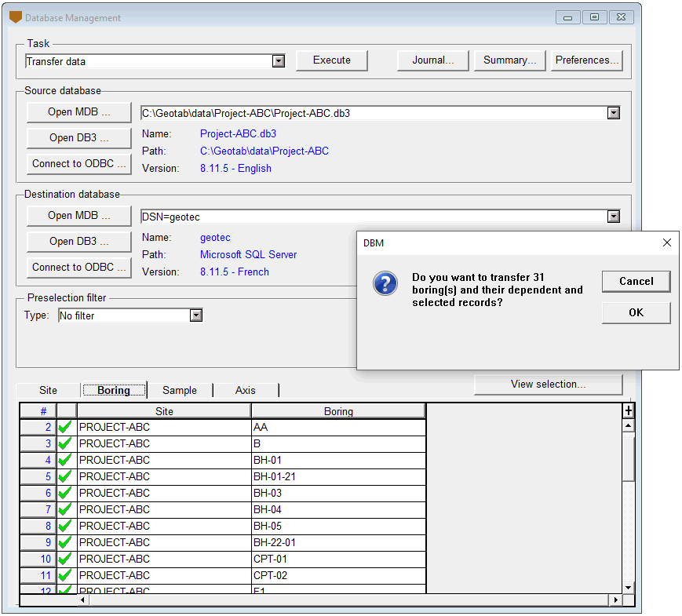Click the blue question mark icon
The width and height of the screenshot is (682, 616).
[385, 283]
